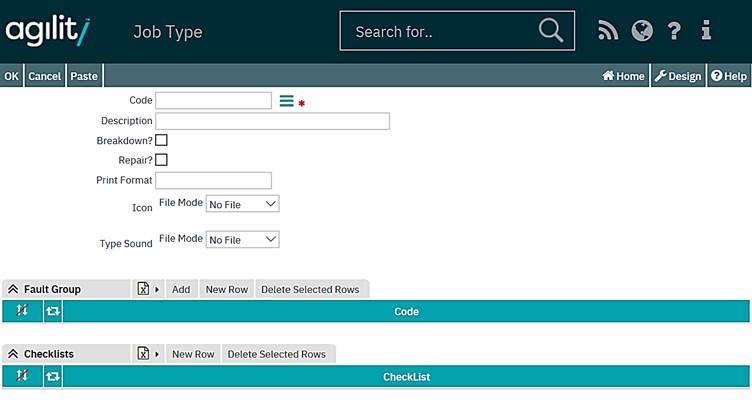
Task: Click the Fault Group grid refresh icon
Action: (x=53, y=311)
